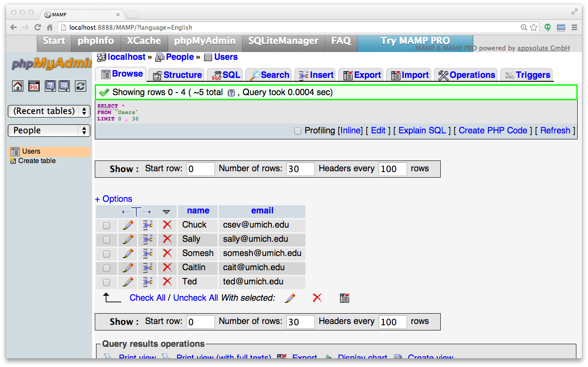The image size is (588, 367).
Task: Expand the + Options link
Action: 114,199
